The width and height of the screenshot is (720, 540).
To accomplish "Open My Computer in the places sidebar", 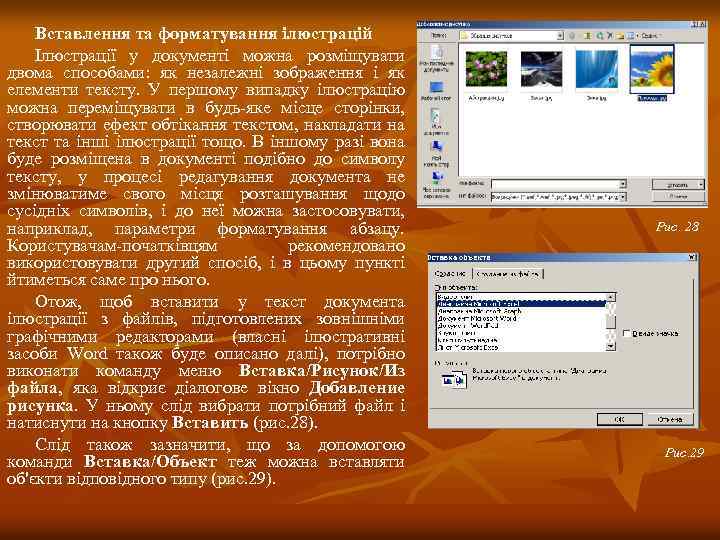I will pos(436,154).
